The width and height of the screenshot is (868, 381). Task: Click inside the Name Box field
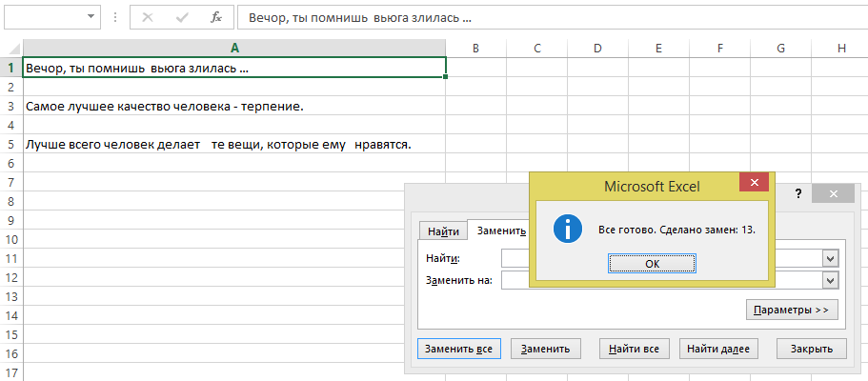(44, 17)
